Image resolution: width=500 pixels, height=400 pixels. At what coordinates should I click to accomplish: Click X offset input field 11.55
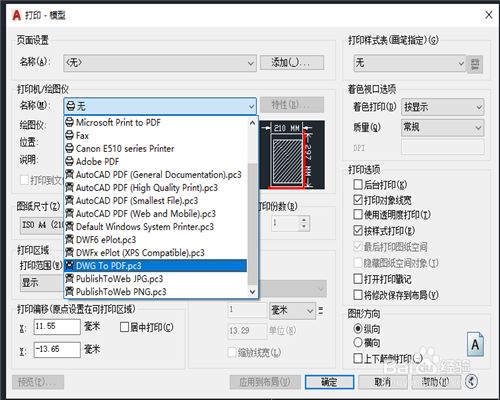(57, 327)
